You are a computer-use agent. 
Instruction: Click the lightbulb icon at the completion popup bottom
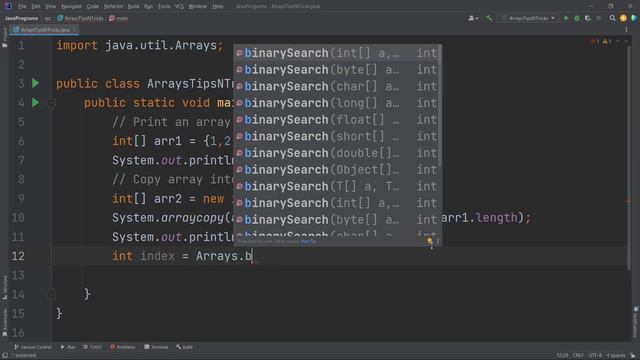(x=429, y=241)
